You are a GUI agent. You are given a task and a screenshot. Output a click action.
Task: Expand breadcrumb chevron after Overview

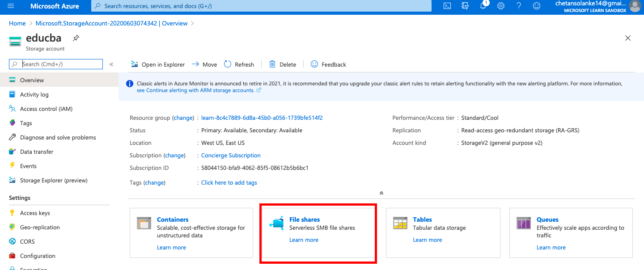192,23
